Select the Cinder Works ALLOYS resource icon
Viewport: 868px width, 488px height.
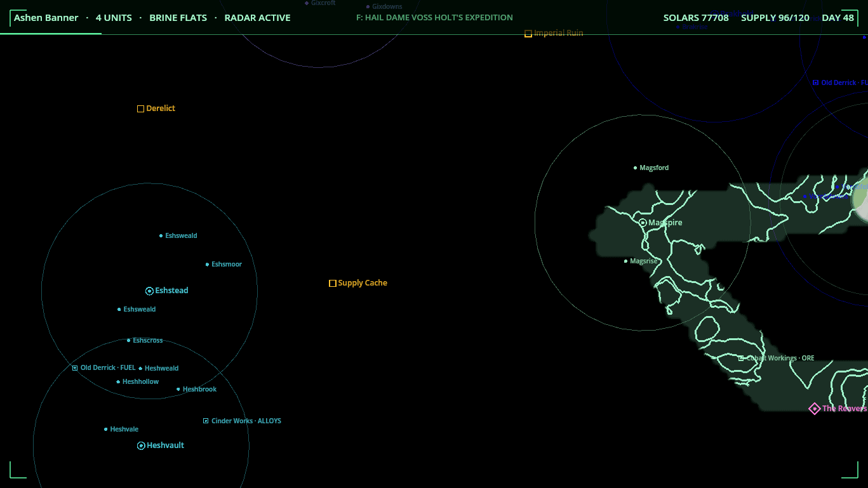click(x=206, y=421)
